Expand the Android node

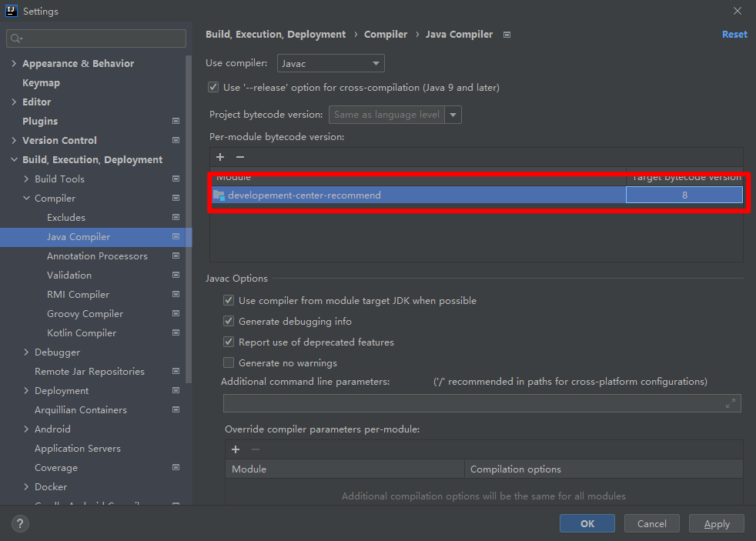pyautogui.click(x=26, y=429)
